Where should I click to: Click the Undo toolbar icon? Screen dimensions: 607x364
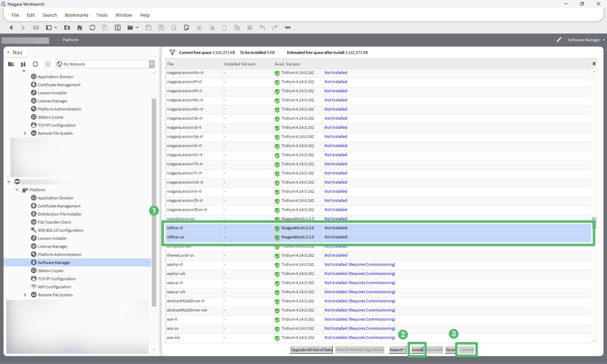[x=262, y=27]
